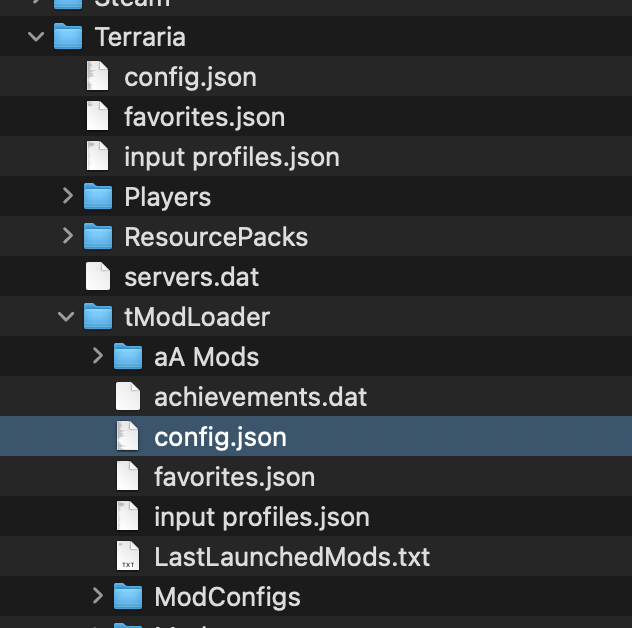This screenshot has height=628, width=632.
Task: Click icon of highlighted config.json in tModLoader
Action: click(x=128, y=436)
